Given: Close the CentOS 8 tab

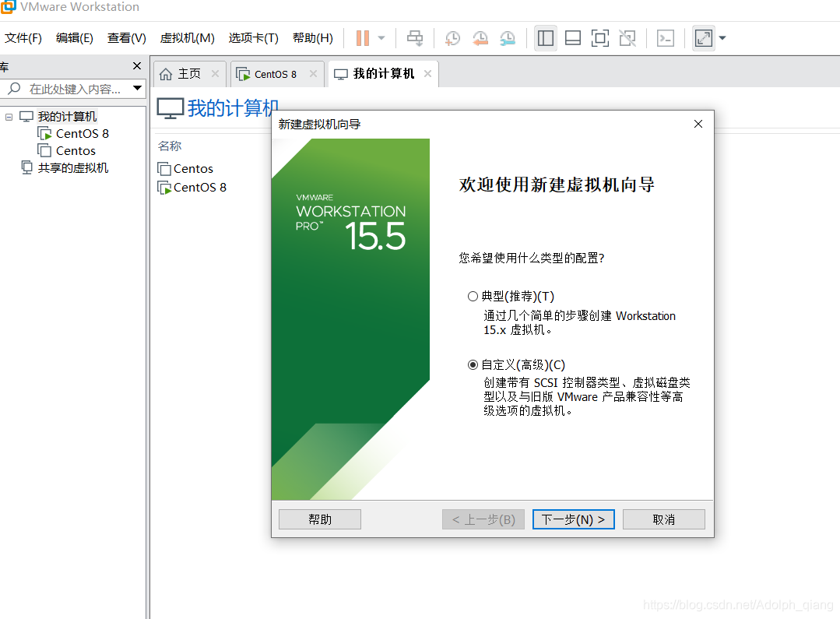Looking at the screenshot, I should [314, 74].
